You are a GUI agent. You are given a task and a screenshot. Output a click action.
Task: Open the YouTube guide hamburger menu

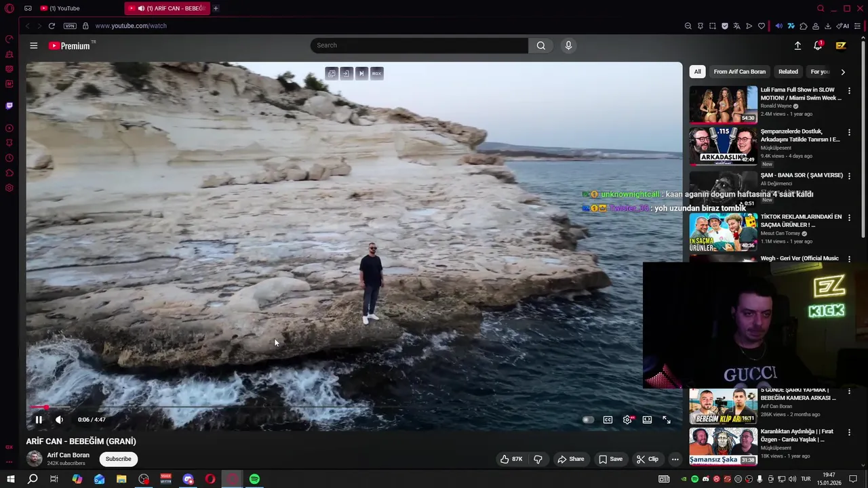(33, 45)
